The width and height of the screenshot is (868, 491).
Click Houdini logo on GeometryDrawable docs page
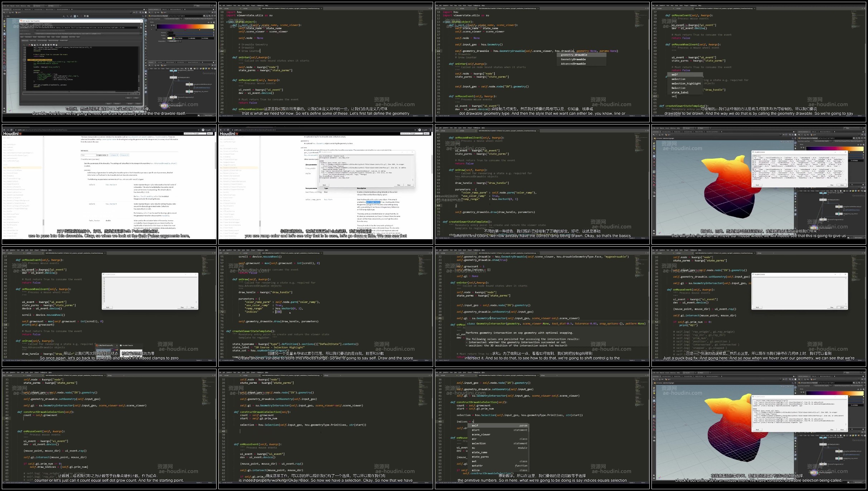pos(229,134)
